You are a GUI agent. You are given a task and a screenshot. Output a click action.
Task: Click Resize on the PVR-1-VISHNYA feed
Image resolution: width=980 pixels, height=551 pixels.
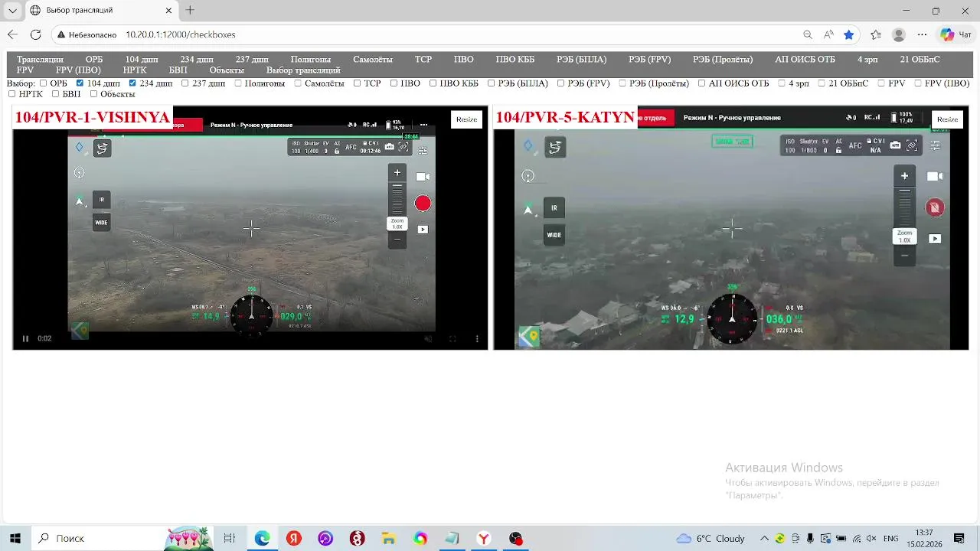466,119
